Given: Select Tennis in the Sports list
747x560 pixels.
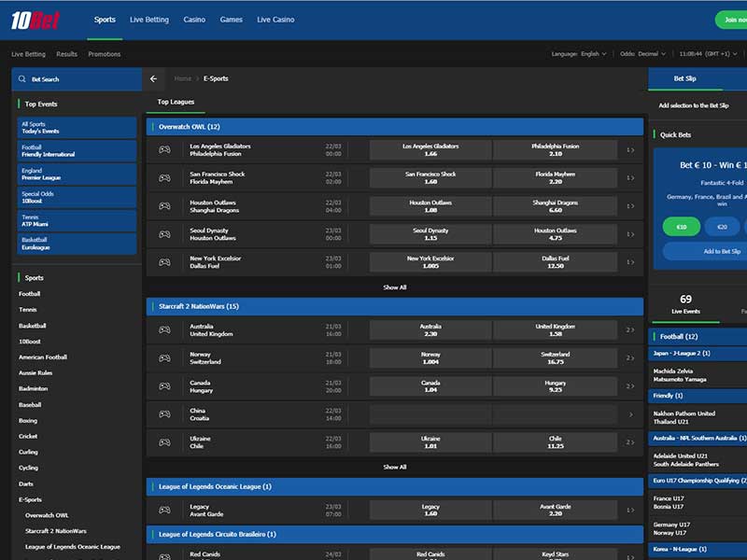Looking at the screenshot, I should tap(28, 310).
